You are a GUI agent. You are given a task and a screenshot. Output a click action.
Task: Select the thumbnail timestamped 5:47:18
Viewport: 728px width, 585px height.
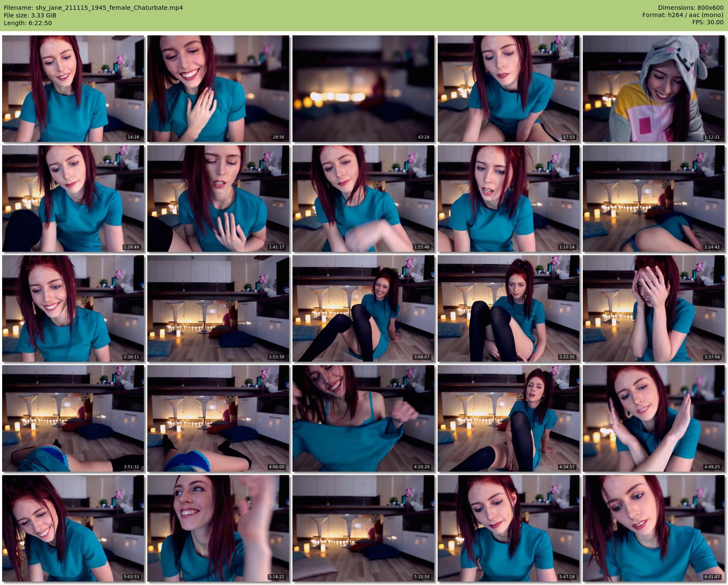(508, 528)
